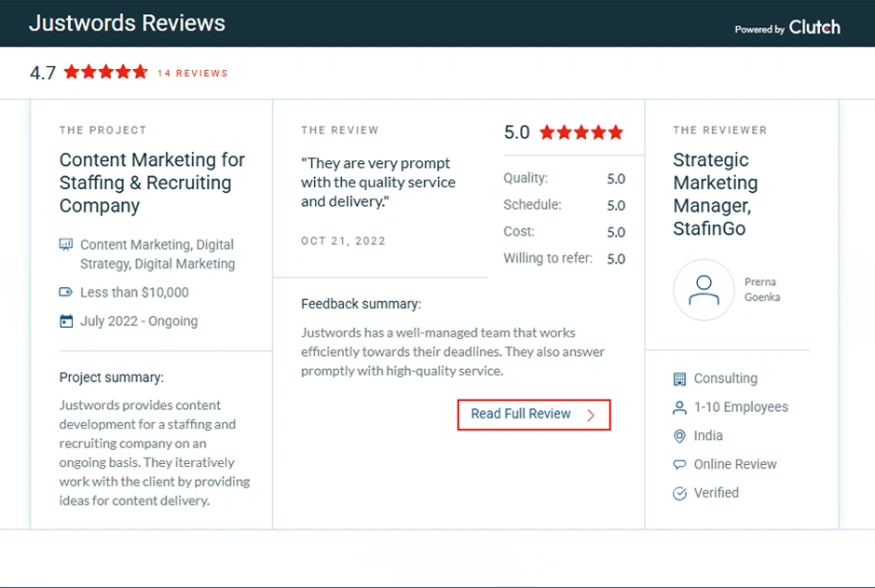875x588 pixels.
Task: Click the Read Full Review button
Action: click(534, 415)
